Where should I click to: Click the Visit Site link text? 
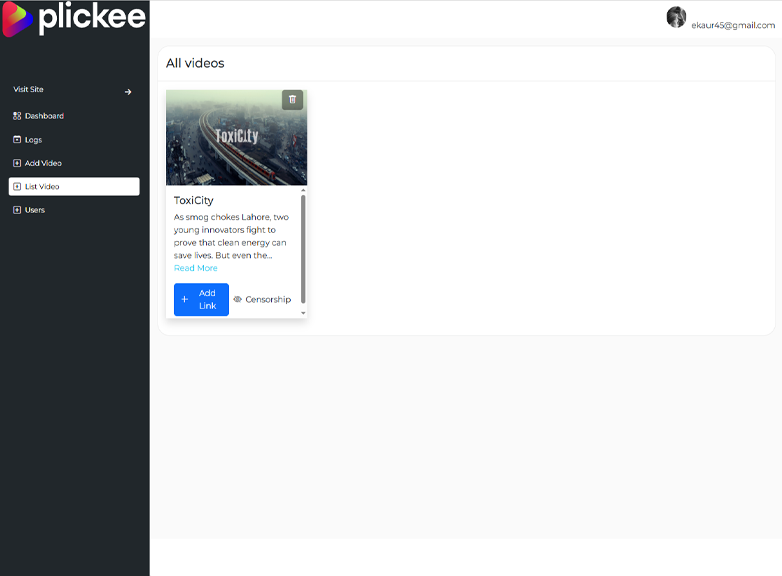pyautogui.click(x=28, y=90)
